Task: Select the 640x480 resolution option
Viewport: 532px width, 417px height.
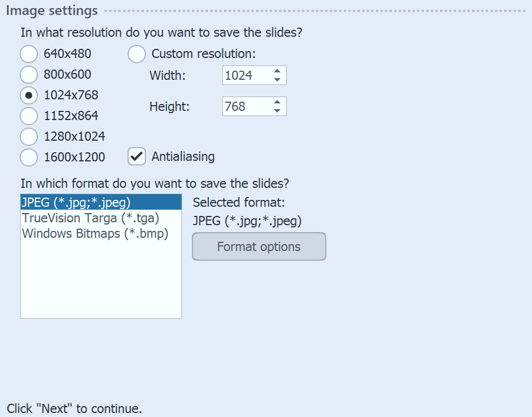Action: [x=29, y=53]
